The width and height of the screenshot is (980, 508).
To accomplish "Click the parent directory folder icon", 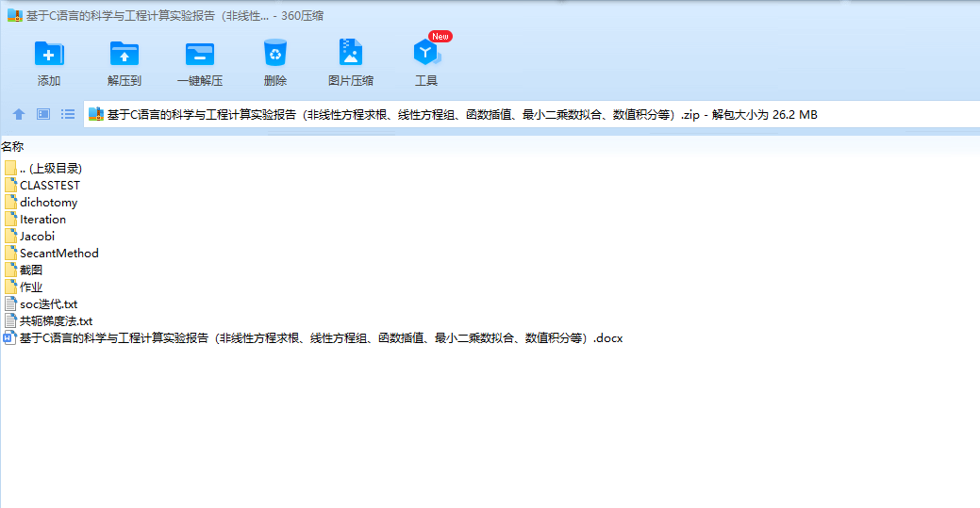I will [10, 168].
